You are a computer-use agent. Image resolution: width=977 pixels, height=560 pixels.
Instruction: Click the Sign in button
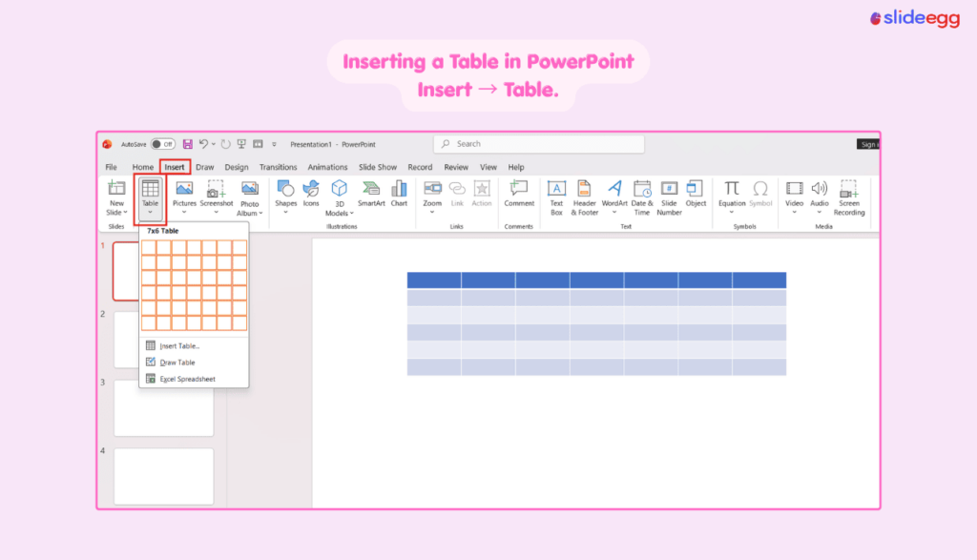pyautogui.click(x=868, y=144)
